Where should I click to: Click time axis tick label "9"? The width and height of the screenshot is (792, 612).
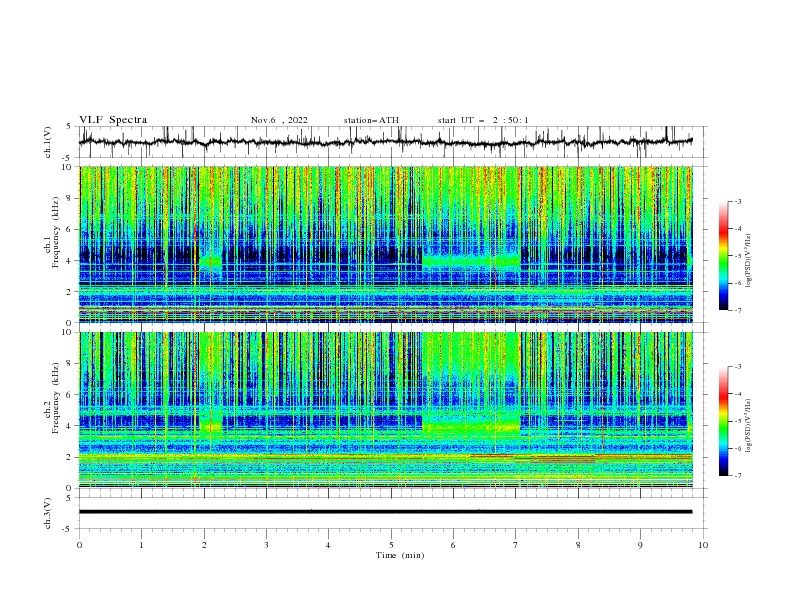click(640, 545)
